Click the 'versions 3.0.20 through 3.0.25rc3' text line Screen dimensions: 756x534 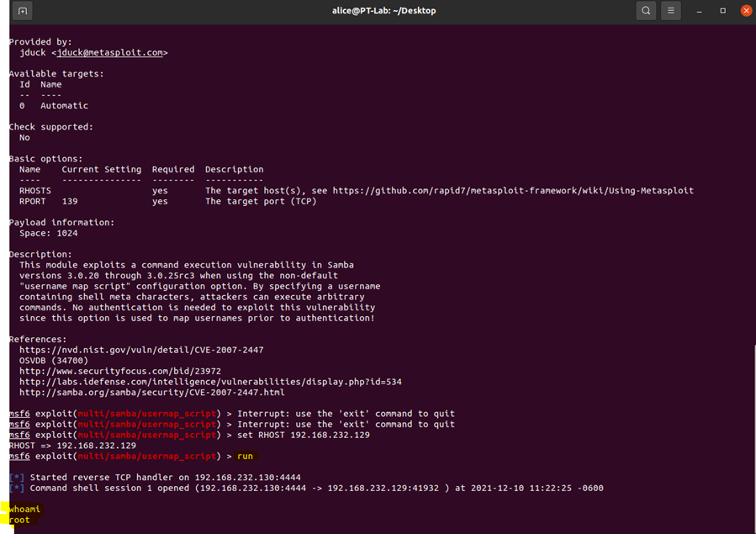coord(178,275)
